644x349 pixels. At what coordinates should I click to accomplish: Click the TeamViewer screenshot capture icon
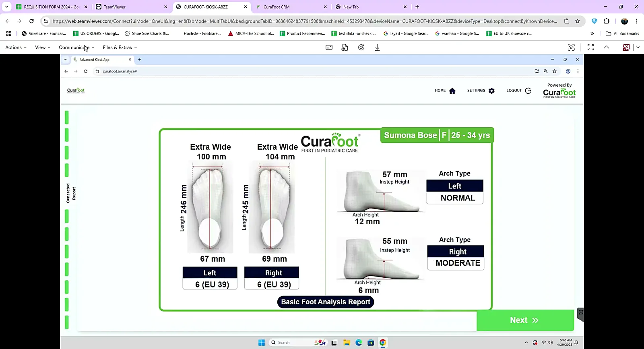pyautogui.click(x=571, y=47)
